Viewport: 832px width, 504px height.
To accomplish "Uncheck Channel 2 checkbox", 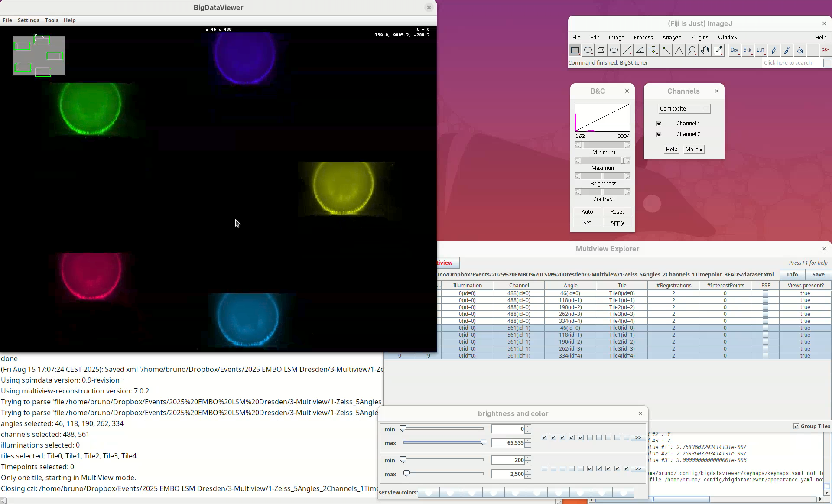I will (659, 134).
